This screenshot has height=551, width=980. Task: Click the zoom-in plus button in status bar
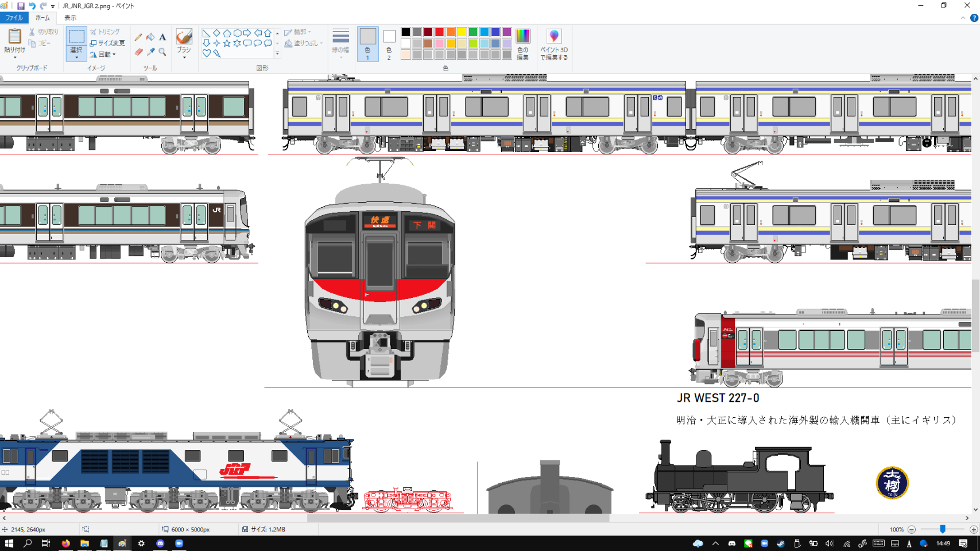(973, 529)
